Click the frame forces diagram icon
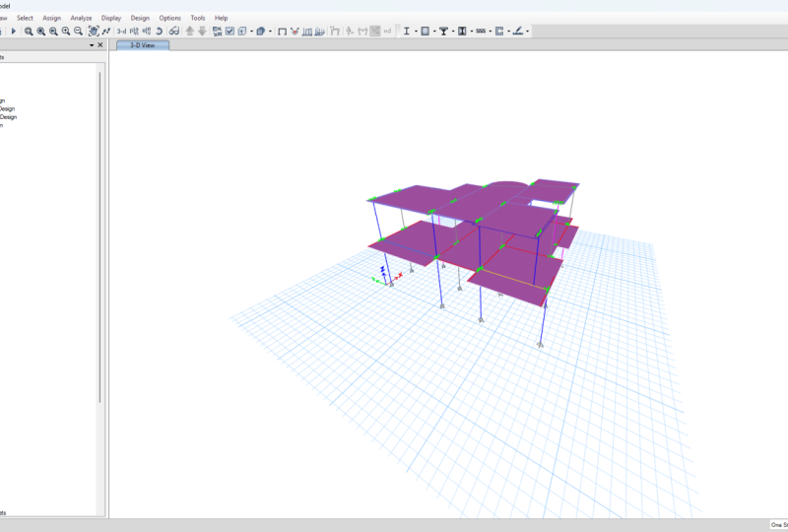The width and height of the screenshot is (788, 532). (x=319, y=32)
